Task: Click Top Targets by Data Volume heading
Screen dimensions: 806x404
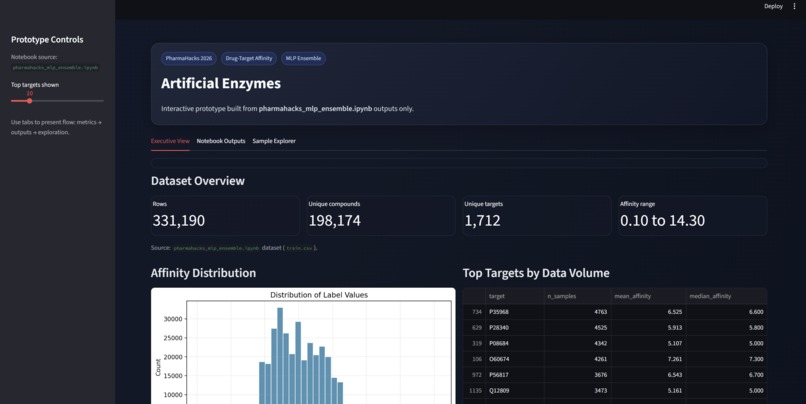Action: pos(536,273)
